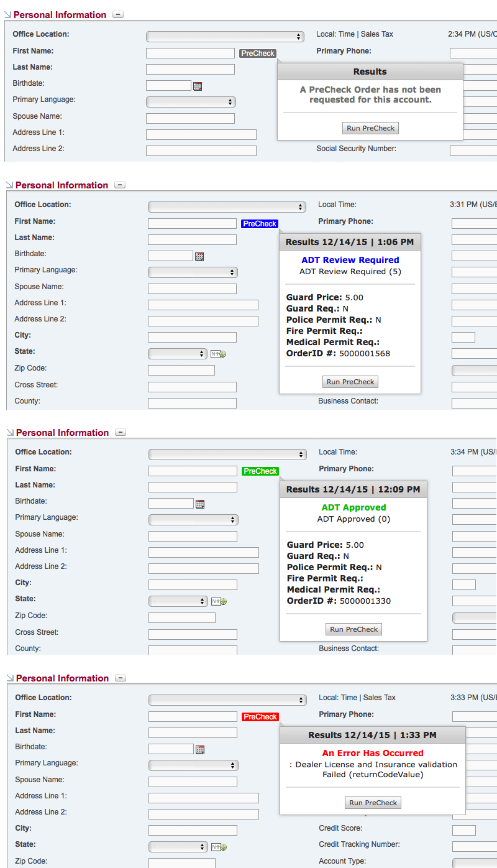This screenshot has height=868, width=497.
Task: Click state lookup icon in green PreCheck form
Action: [x=219, y=601]
